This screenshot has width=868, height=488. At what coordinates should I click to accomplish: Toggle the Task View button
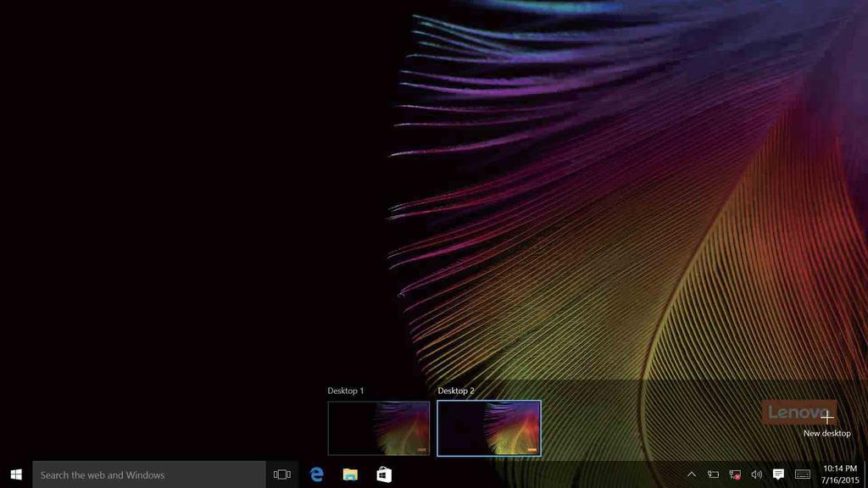pos(281,474)
